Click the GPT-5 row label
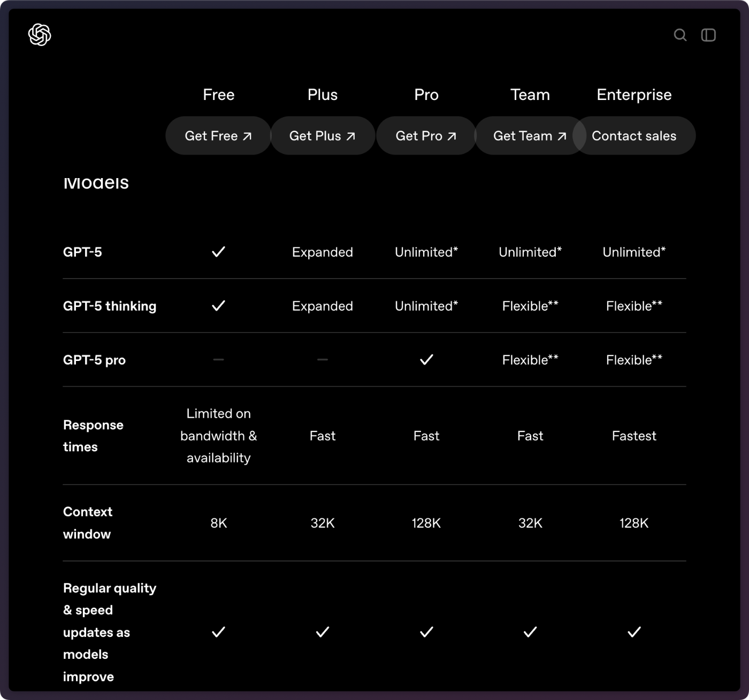The height and width of the screenshot is (700, 749). 82,252
